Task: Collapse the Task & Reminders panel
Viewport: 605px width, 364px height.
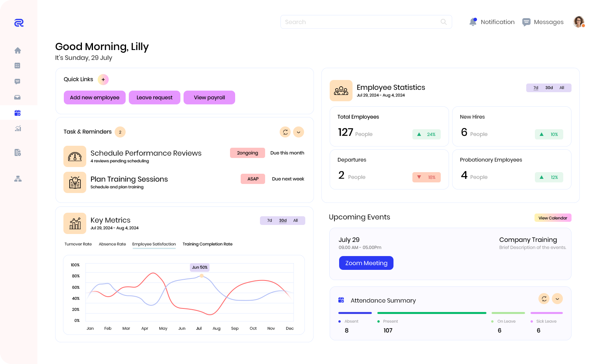Action: (299, 132)
